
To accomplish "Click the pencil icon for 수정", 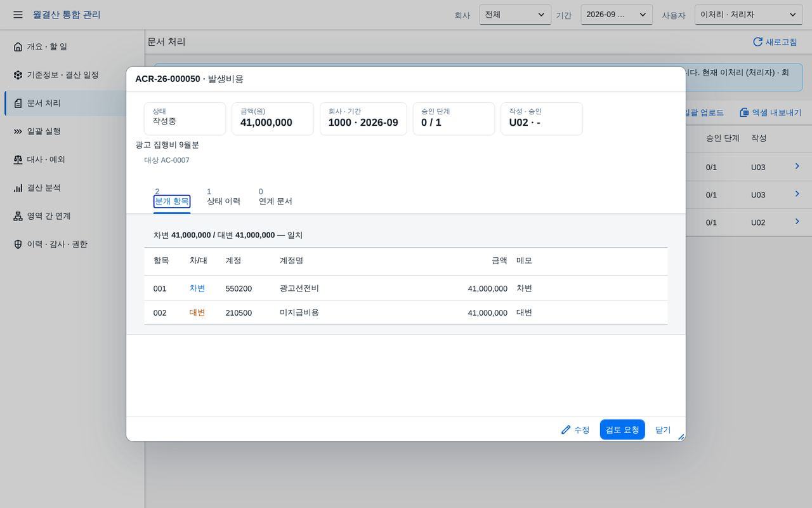I will click(x=566, y=430).
